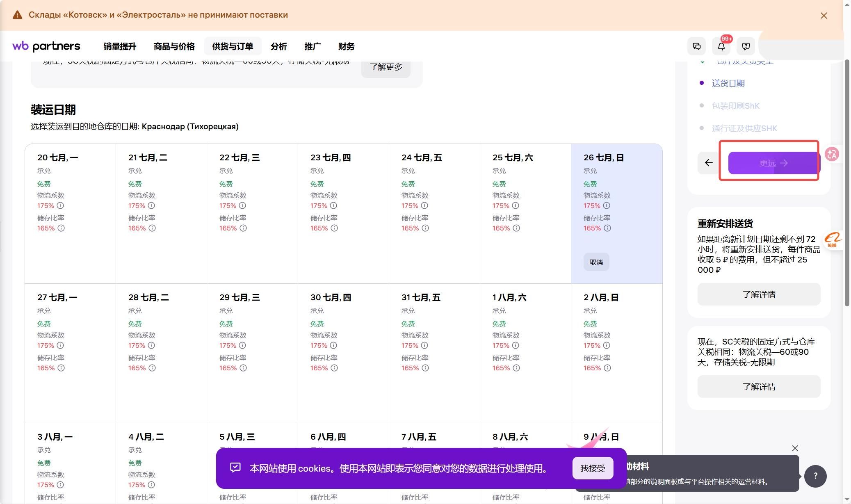Open the 销量提升 menu
The height and width of the screenshot is (504, 851).
[120, 46]
